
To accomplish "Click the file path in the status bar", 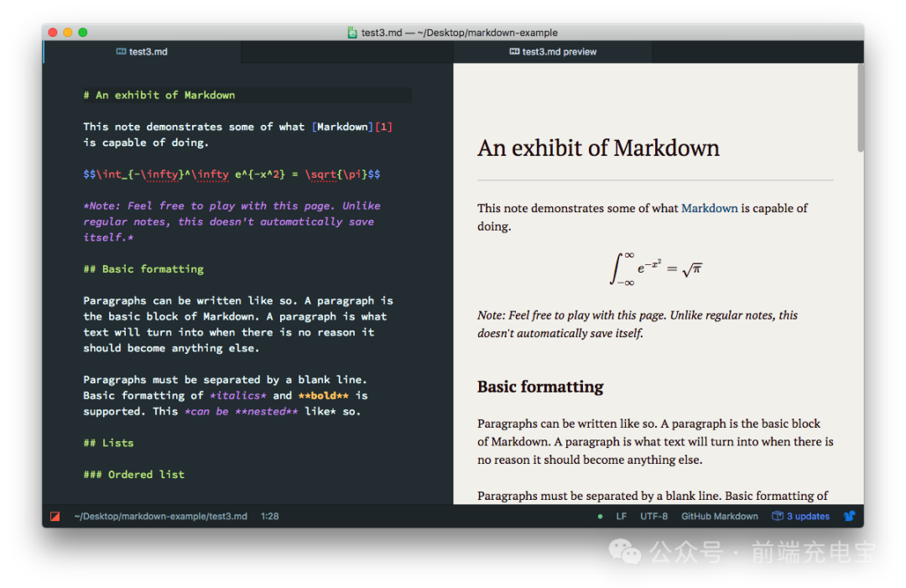I will [160, 517].
